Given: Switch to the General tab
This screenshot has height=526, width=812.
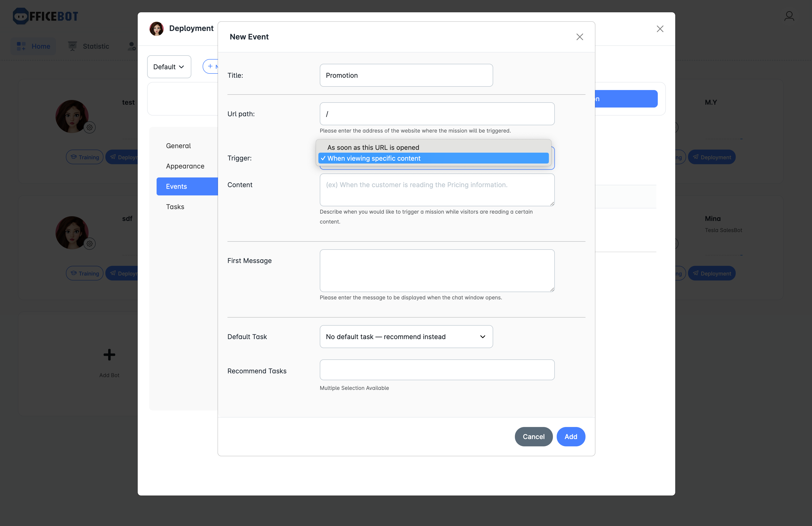Looking at the screenshot, I should pos(178,146).
